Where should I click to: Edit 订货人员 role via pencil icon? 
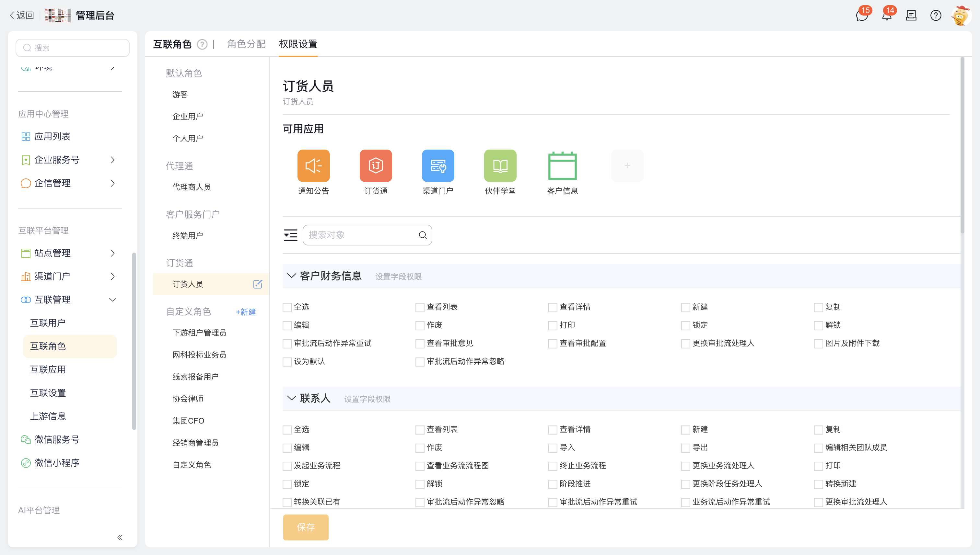point(258,284)
